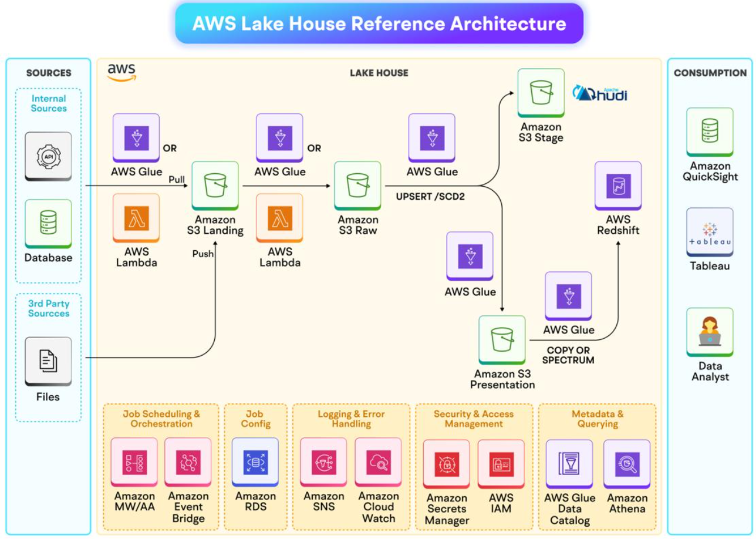Viewport: 756px width, 539px height.
Task: Click the aws logo in the Lake House panel
Action: [x=122, y=72]
